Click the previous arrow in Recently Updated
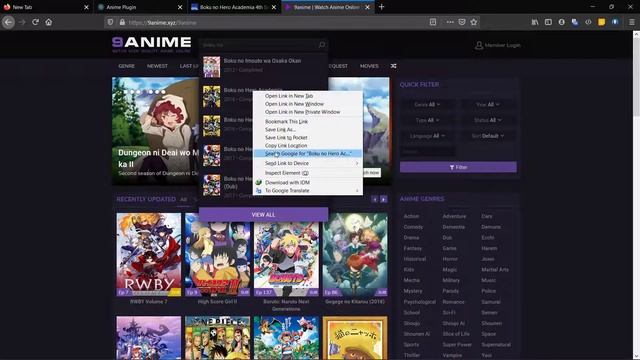 click(x=375, y=199)
